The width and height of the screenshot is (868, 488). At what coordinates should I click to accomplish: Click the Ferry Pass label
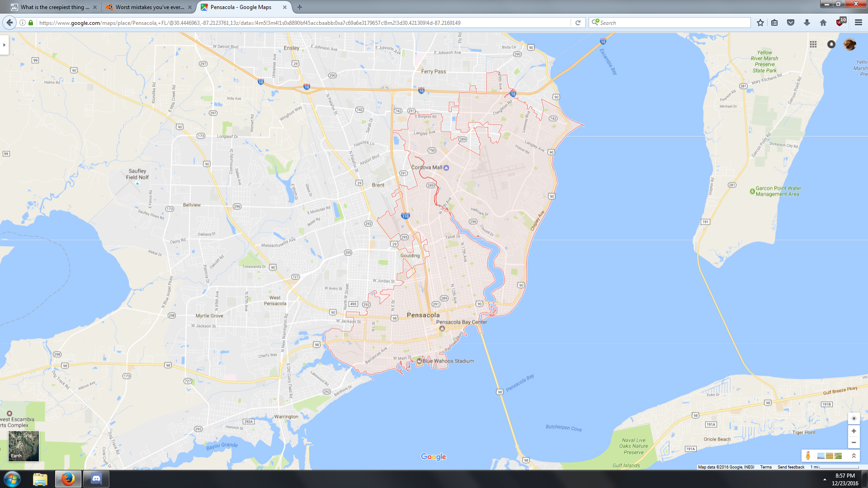[434, 71]
